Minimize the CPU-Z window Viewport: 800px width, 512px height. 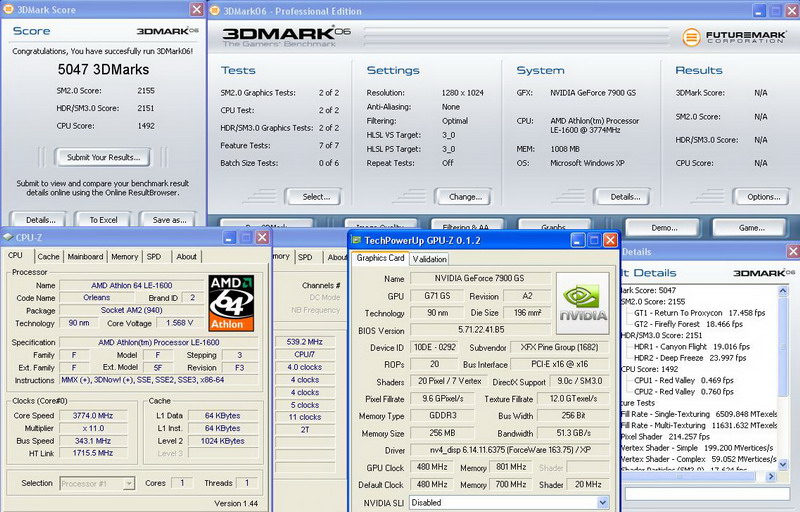pos(230,237)
